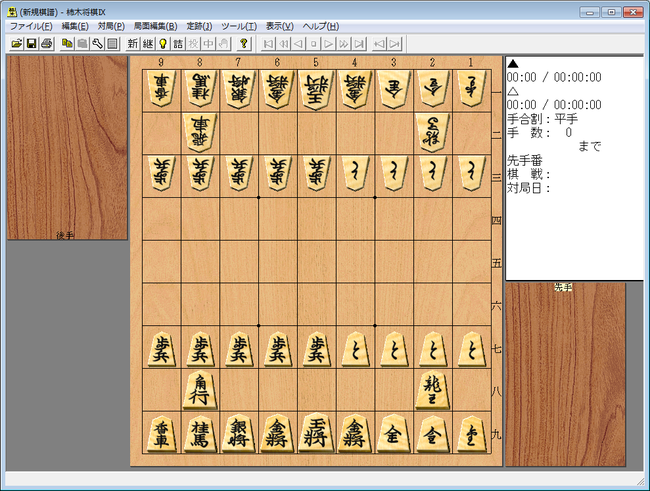
Task: Copy the kifu with the yellow copy icon
Action: point(67,44)
